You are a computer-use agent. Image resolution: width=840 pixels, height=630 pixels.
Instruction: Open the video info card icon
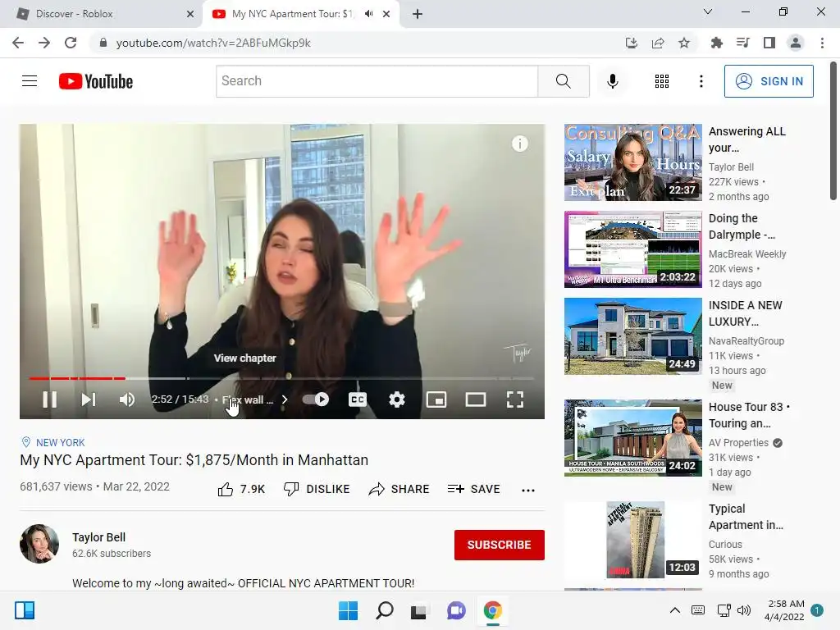[x=519, y=144]
